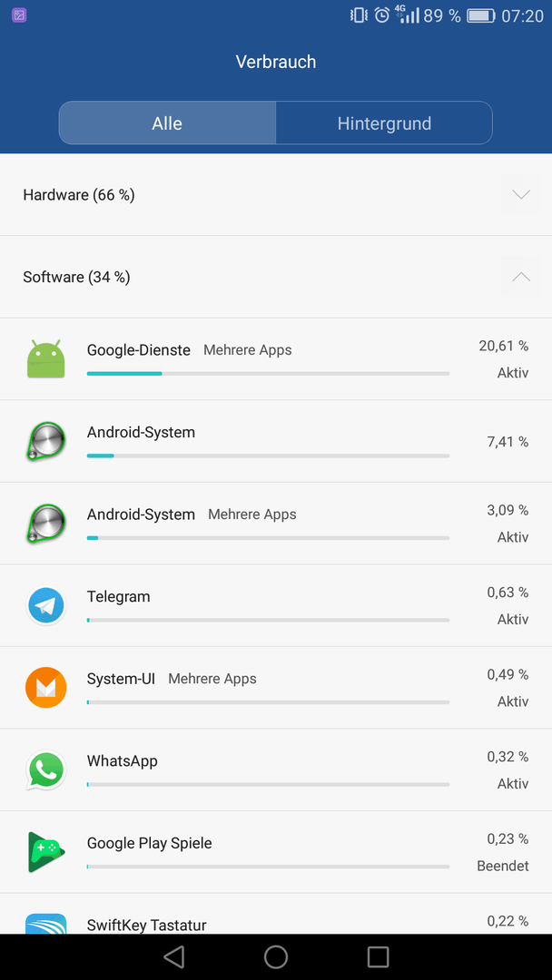The height and width of the screenshot is (980, 552).
Task: Tap the SwiftKey Tastatur icon
Action: click(46, 924)
